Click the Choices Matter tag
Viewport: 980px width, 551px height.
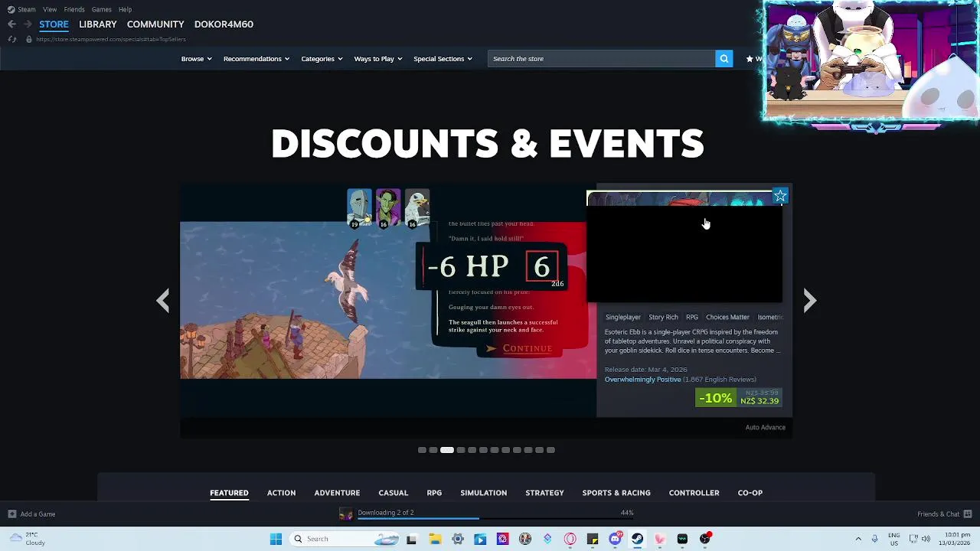[727, 317]
